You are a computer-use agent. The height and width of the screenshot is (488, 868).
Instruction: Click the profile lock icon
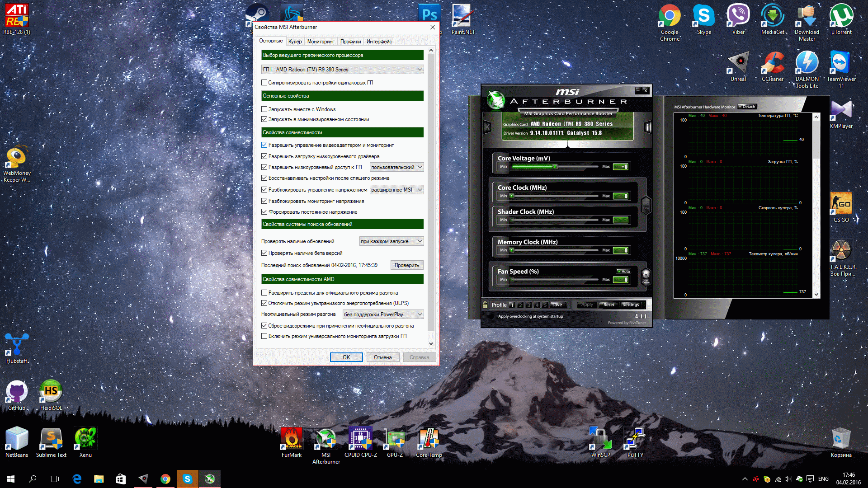click(x=485, y=305)
